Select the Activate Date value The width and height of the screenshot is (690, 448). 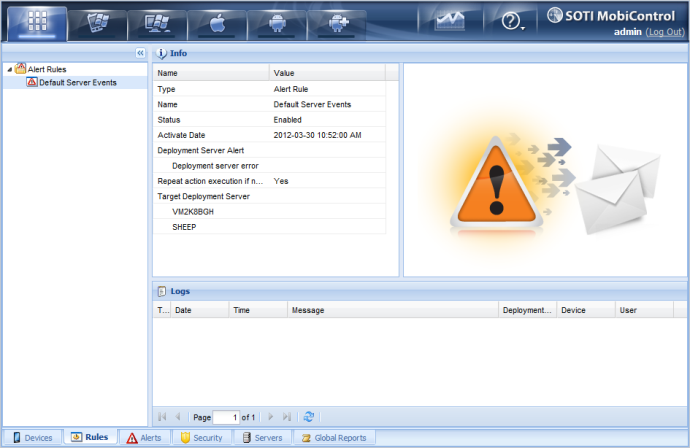[x=317, y=136]
